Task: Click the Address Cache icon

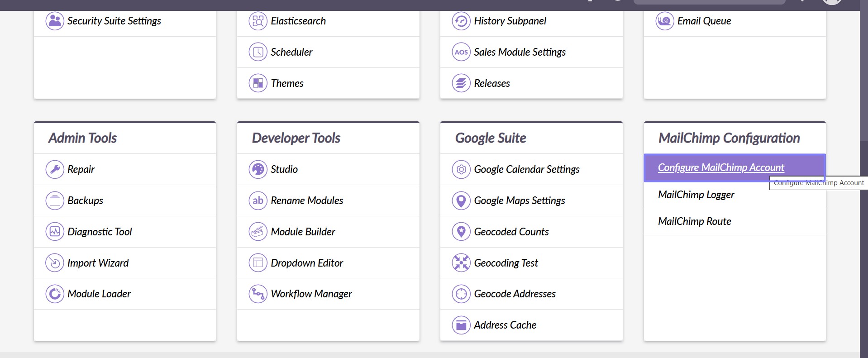Action: pyautogui.click(x=461, y=325)
